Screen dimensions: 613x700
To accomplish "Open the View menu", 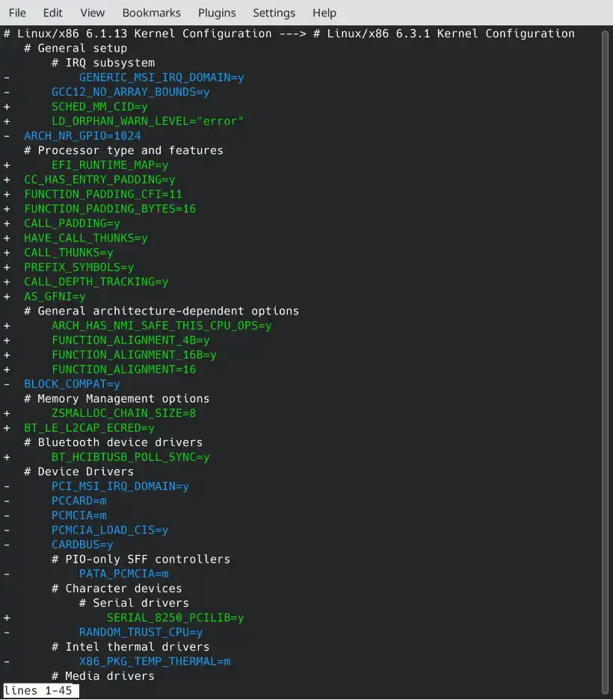I will coord(93,13).
